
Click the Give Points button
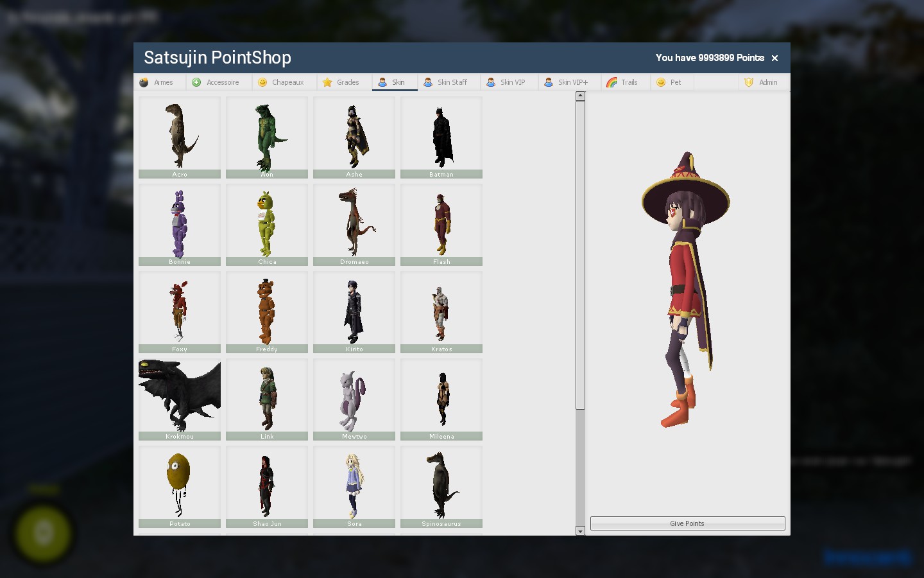tap(687, 523)
